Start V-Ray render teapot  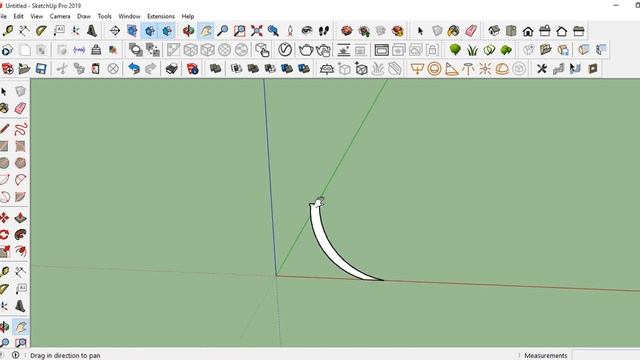[306, 50]
